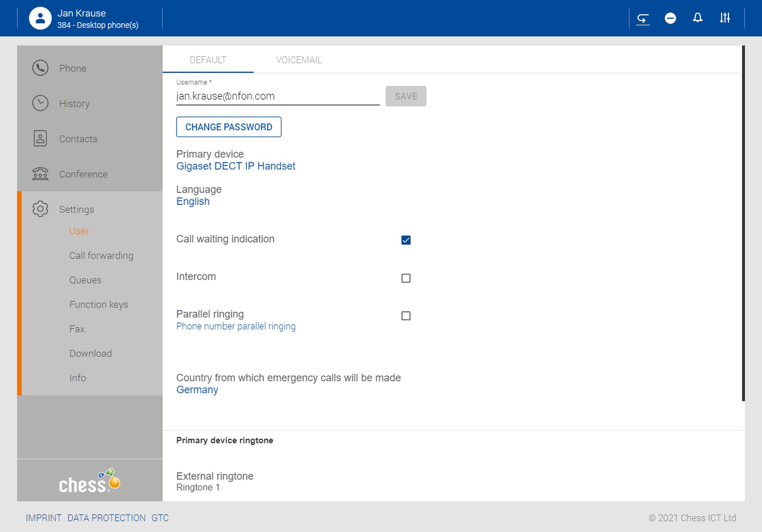Viewport: 762px width, 532px height.
Task: Uncheck Call waiting indication checkbox
Action: coord(406,240)
